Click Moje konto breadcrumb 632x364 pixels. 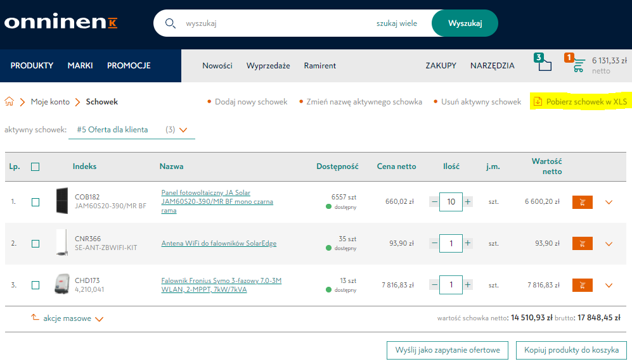(50, 102)
